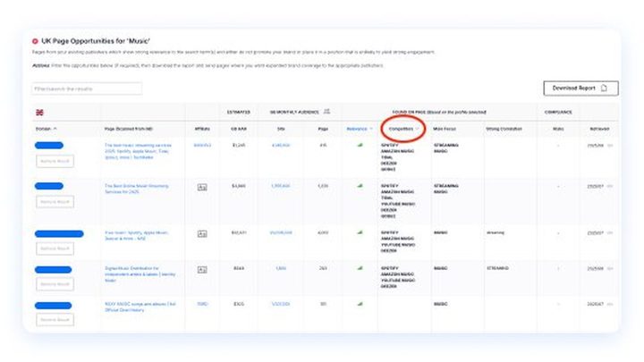
Task: Click the competitors list in Free music row
Action: pos(397,241)
